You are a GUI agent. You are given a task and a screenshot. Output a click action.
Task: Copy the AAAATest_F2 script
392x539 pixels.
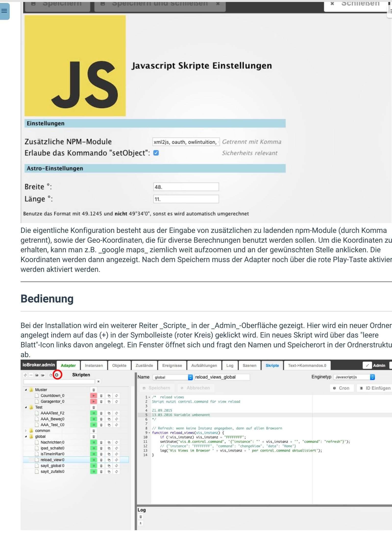pos(109,413)
